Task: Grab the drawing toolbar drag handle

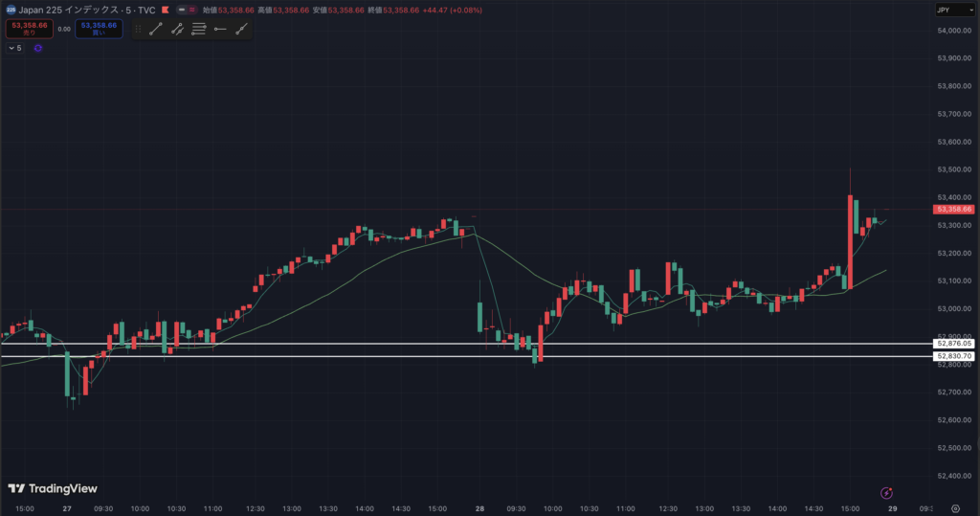Action: [x=138, y=30]
